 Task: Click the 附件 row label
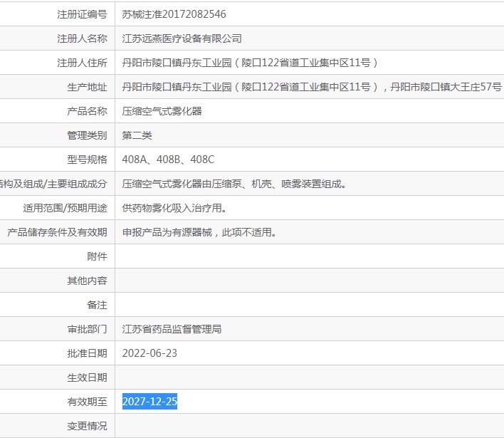(97, 256)
